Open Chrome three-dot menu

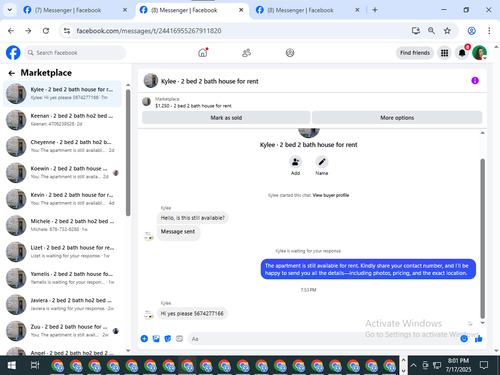[x=489, y=31]
